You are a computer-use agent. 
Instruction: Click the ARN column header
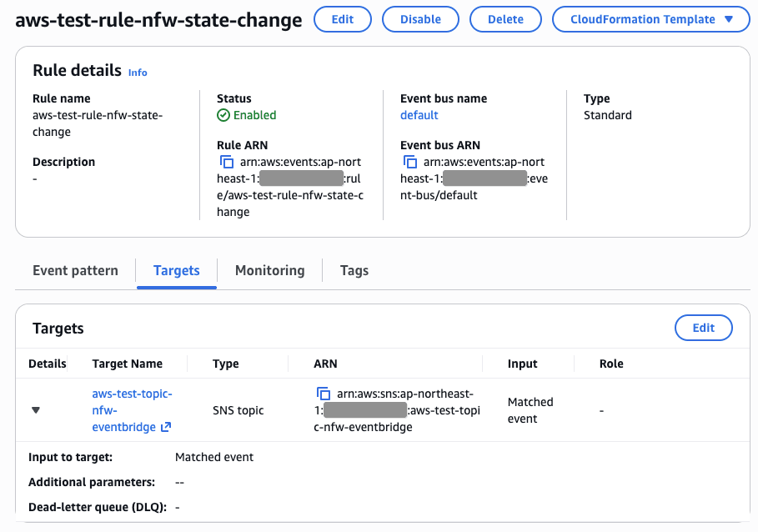click(325, 364)
